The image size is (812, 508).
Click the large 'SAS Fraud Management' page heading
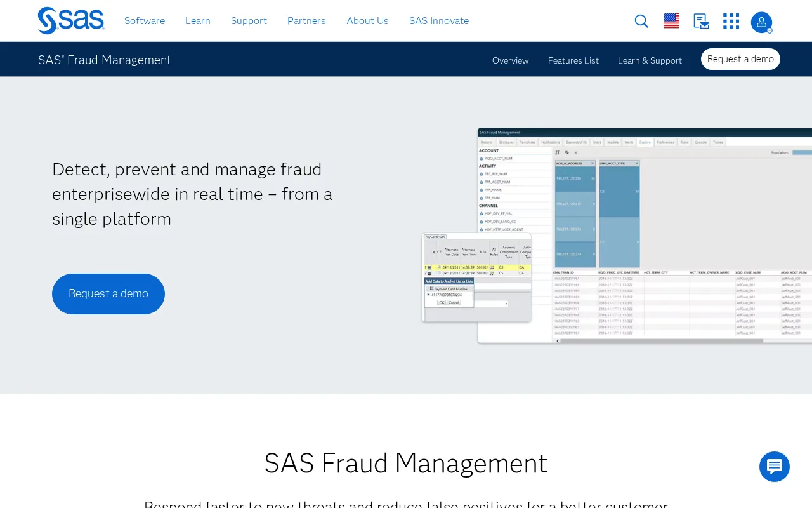pyautogui.click(x=406, y=463)
